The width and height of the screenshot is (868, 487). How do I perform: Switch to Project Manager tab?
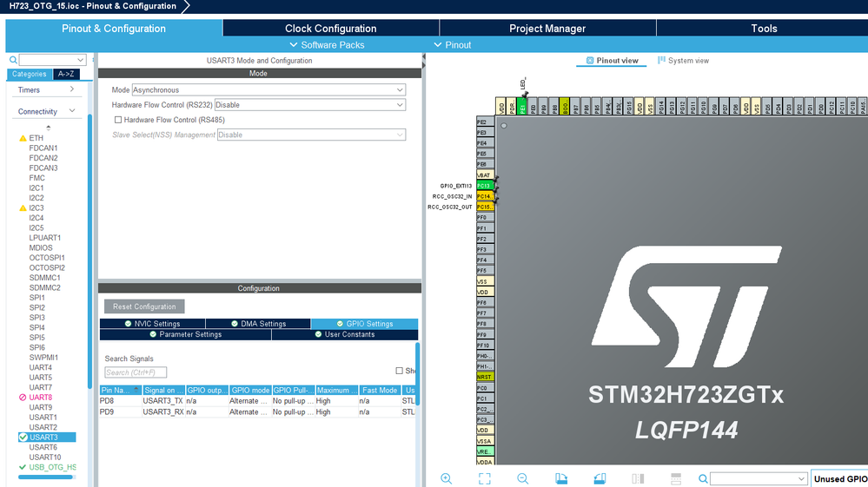coord(547,28)
